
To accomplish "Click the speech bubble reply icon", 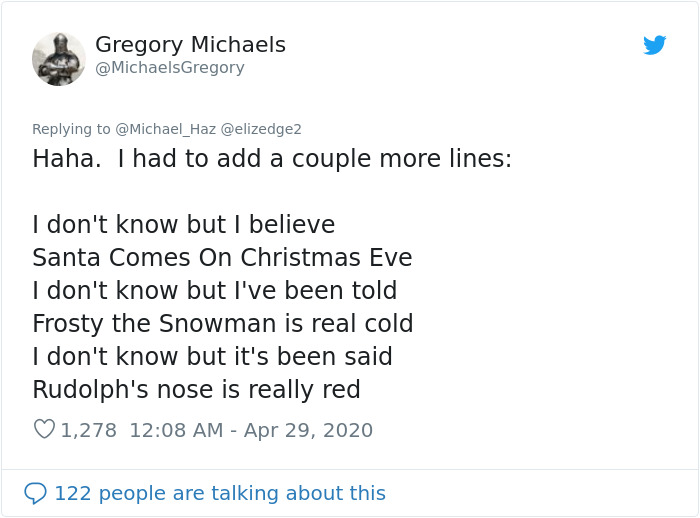I will coord(35,493).
